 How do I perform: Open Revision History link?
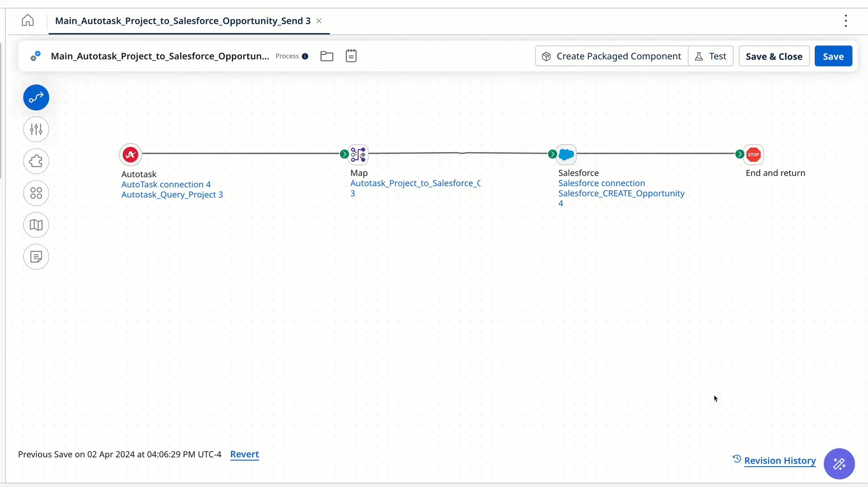coord(780,461)
